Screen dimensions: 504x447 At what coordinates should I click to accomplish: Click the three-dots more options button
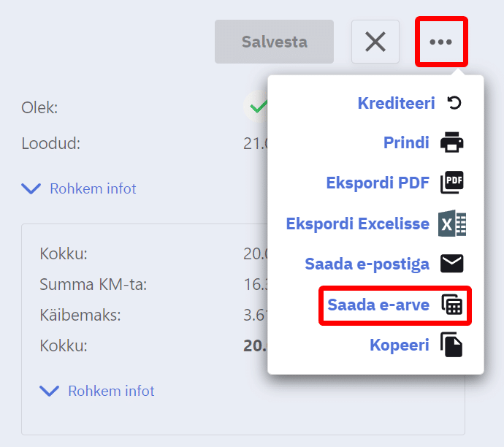click(440, 42)
